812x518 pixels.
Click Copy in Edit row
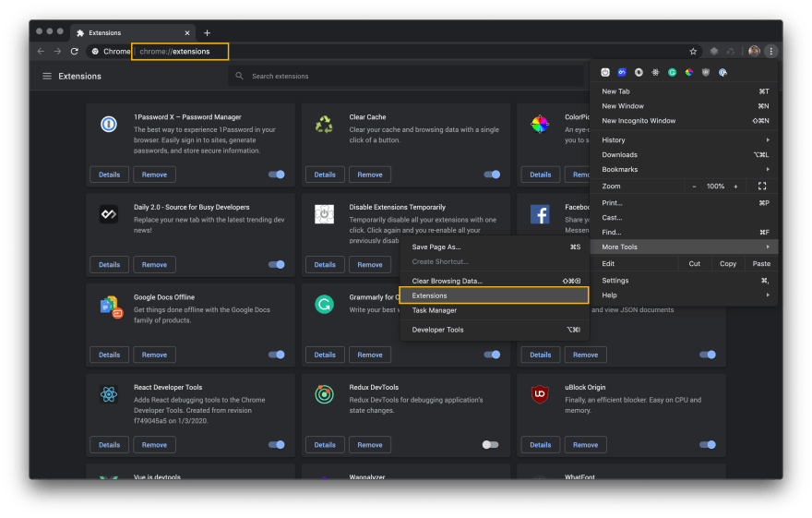click(728, 264)
